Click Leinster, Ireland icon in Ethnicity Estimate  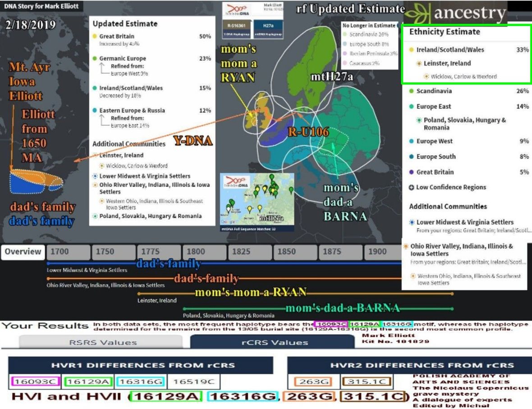coord(419,64)
